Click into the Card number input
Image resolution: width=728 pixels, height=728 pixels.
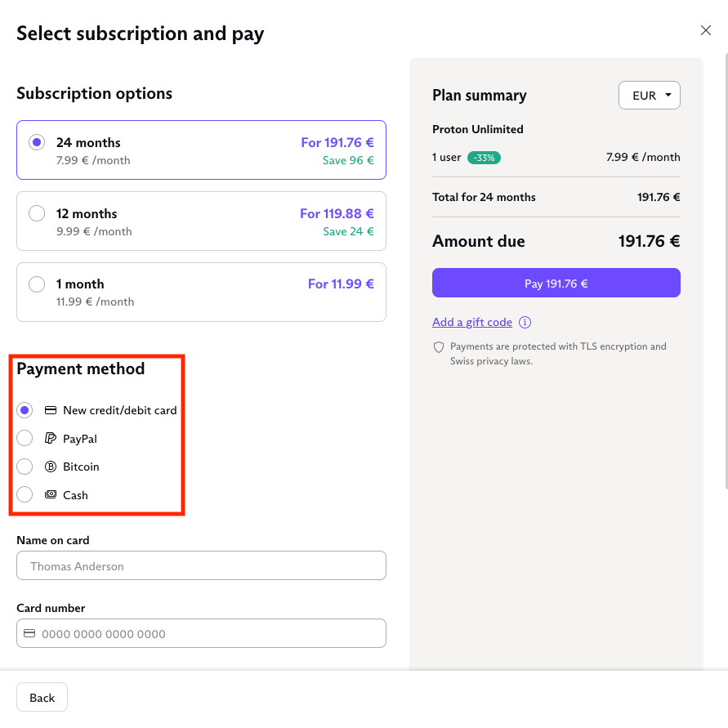pos(209,633)
